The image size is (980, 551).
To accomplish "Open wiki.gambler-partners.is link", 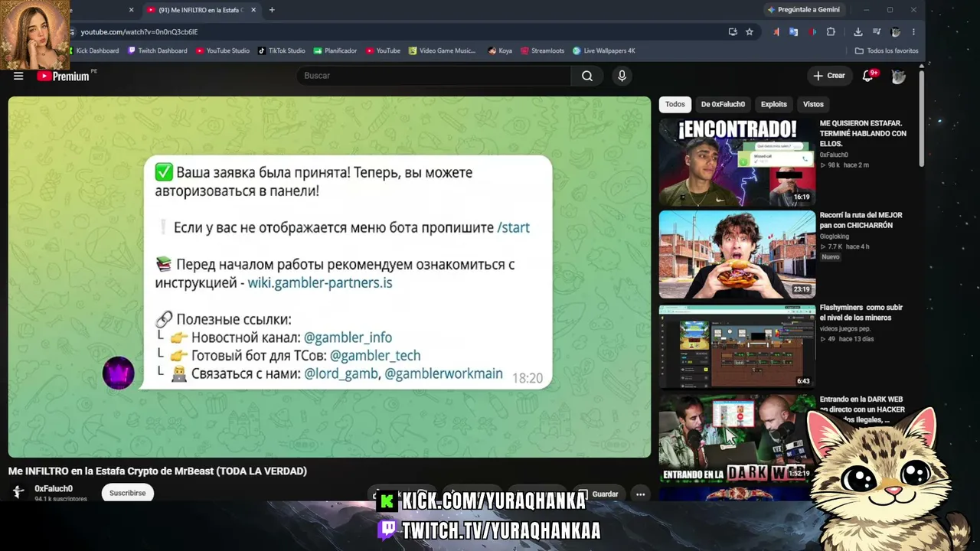I will (x=320, y=283).
